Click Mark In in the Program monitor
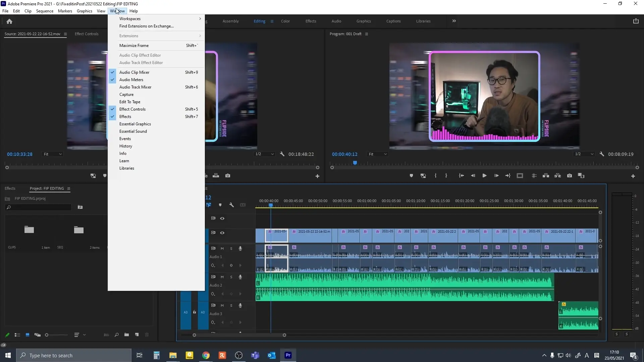644x362 pixels. click(x=435, y=176)
